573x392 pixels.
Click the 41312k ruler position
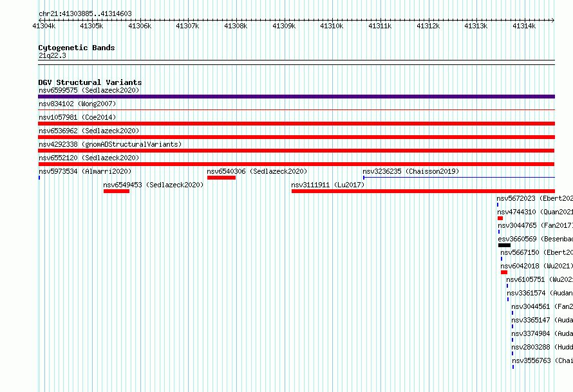pyautogui.click(x=428, y=26)
